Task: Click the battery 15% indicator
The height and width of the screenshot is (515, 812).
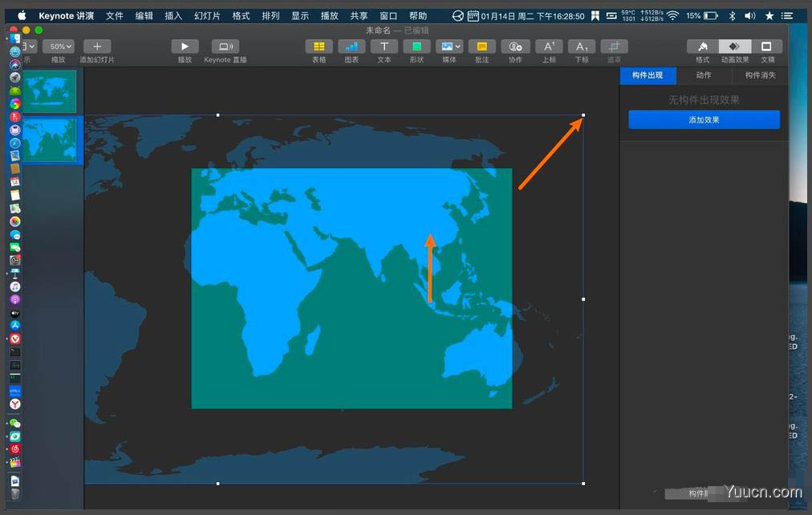Action: click(x=702, y=16)
